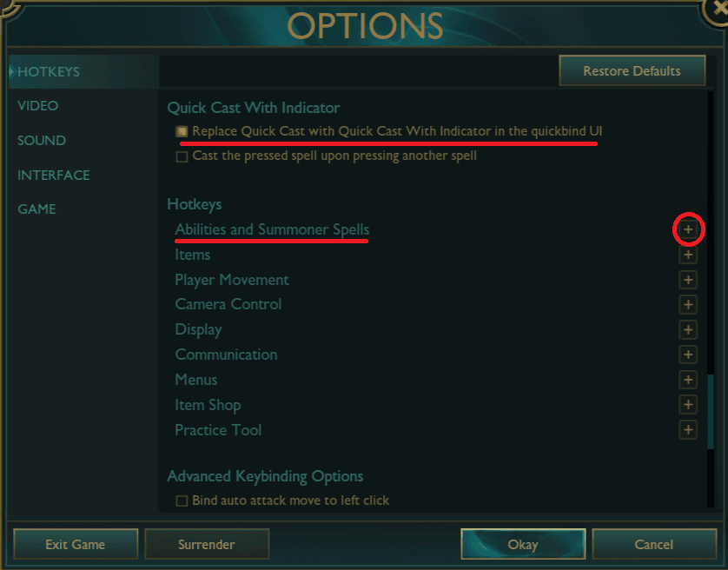The width and height of the screenshot is (728, 570).
Task: Select the Game settings tab
Action: pos(36,209)
